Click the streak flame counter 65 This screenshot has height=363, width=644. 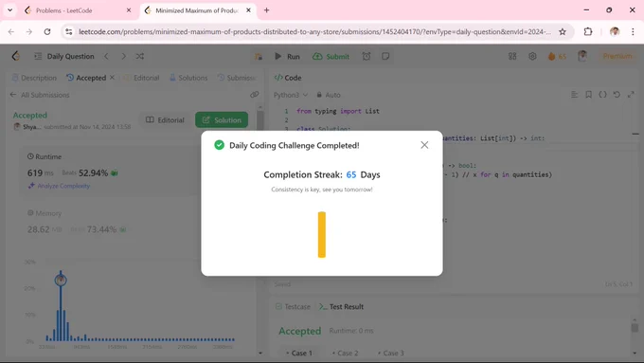tap(557, 56)
